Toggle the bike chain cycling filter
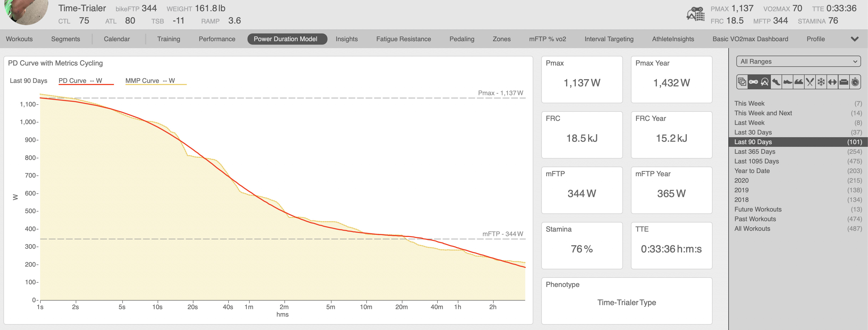 click(753, 82)
